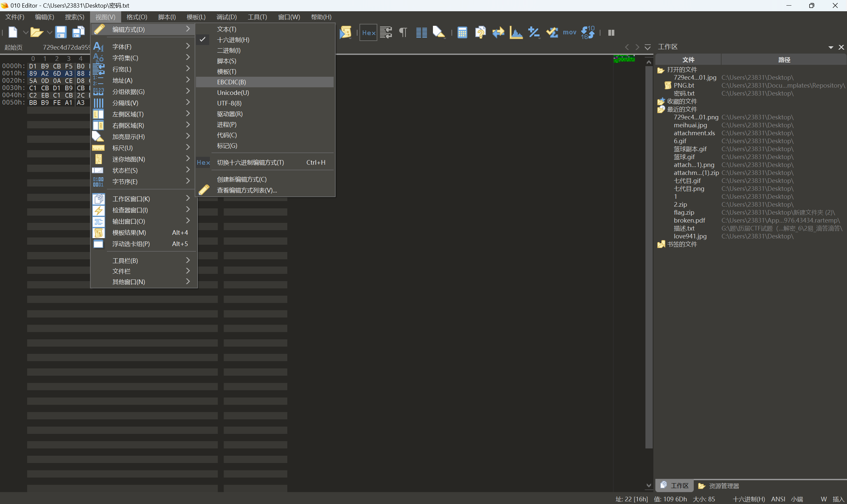
Task: Click the ruler menu icon
Action: pos(98,148)
